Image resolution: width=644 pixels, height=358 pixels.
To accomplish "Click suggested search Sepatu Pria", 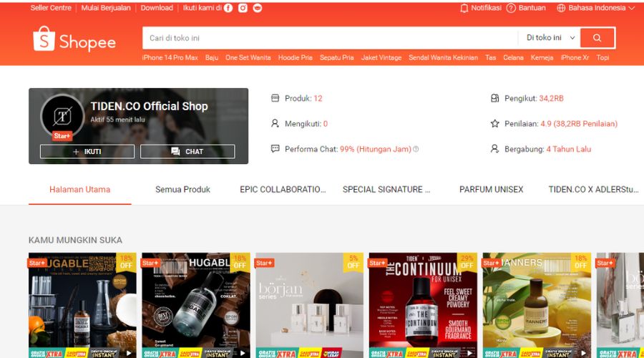I will (x=337, y=57).
